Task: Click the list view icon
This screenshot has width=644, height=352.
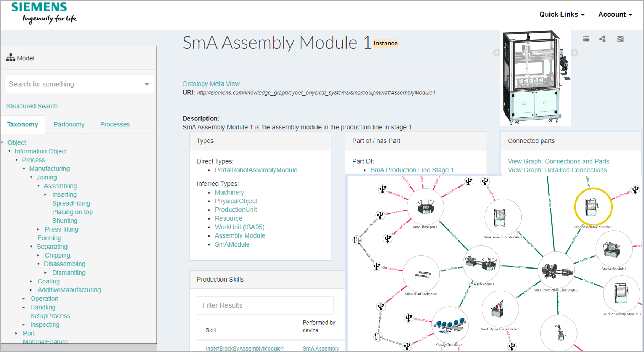Action: click(586, 39)
